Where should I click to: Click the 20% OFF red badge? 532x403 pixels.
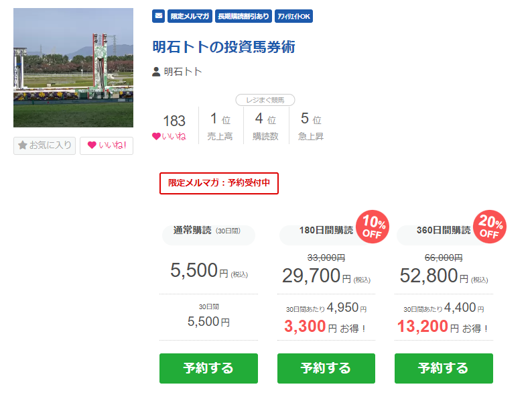[490, 227]
